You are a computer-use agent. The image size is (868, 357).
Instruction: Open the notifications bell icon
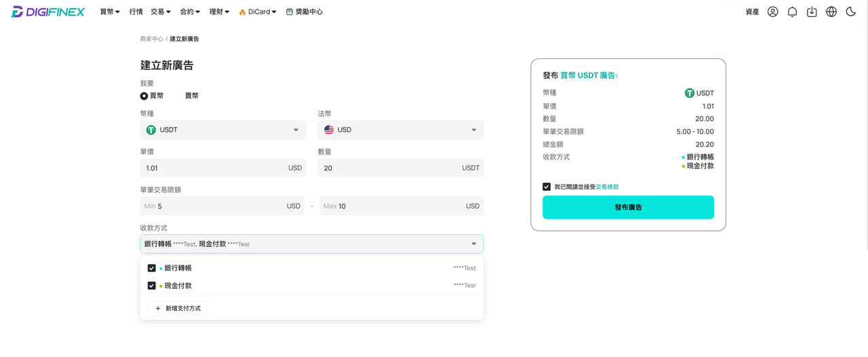point(792,12)
